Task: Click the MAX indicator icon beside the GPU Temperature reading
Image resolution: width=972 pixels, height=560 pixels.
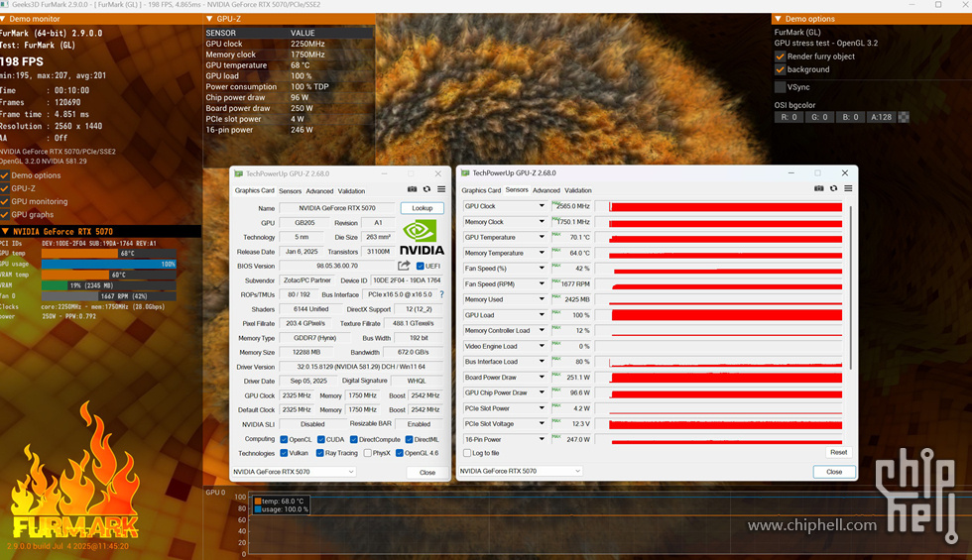Action: click(x=556, y=234)
